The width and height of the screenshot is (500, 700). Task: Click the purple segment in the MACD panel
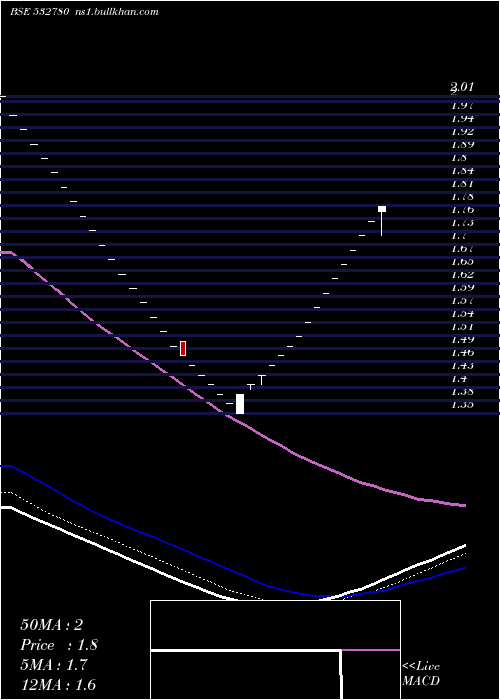click(x=371, y=650)
